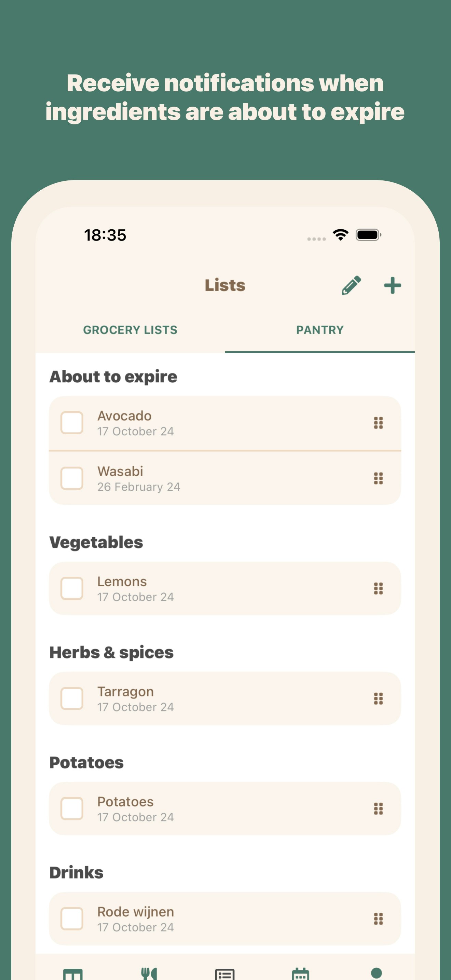Tick the Wasabi checkbox
Viewport: 451px width, 980px height.
point(72,478)
